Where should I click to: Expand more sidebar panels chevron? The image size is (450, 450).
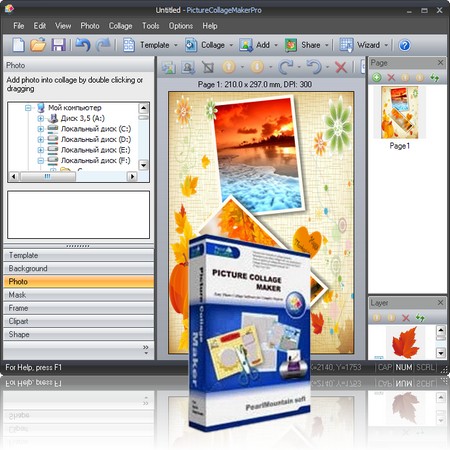point(146,349)
